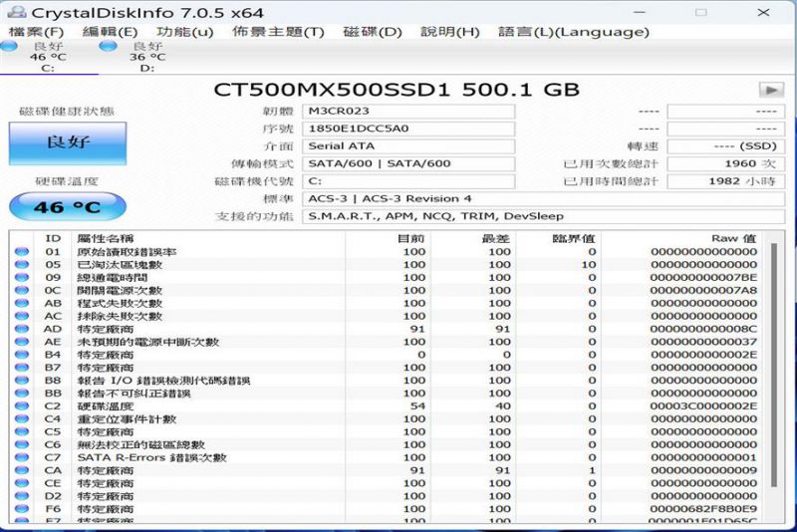The image size is (797, 532).
Task: Select the 報告 I/O 錯誤檢測代碼錯誤 row
Action: 387,381
